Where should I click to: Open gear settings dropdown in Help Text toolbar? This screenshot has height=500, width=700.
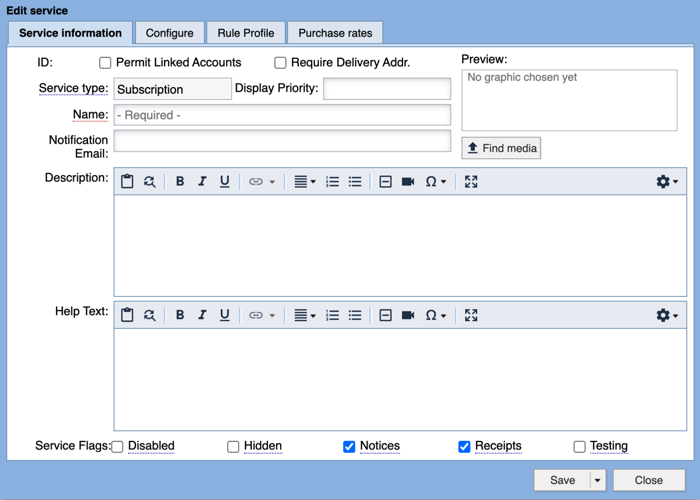click(667, 315)
